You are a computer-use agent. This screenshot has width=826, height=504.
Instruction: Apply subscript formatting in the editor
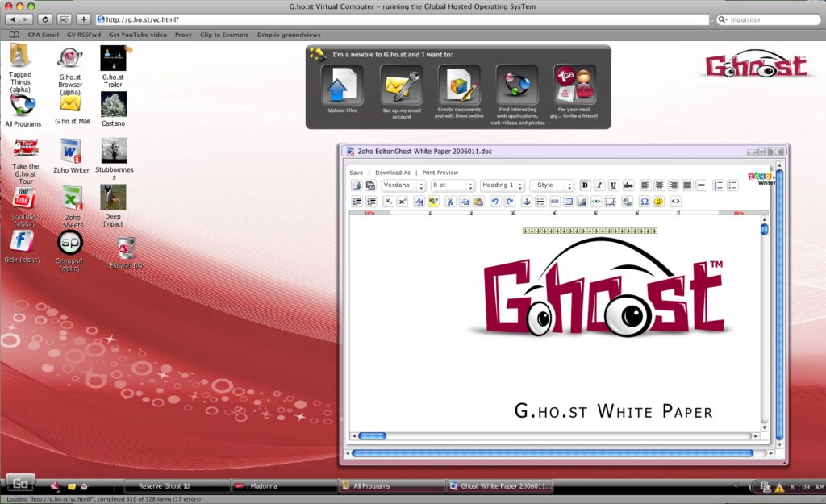(388, 201)
